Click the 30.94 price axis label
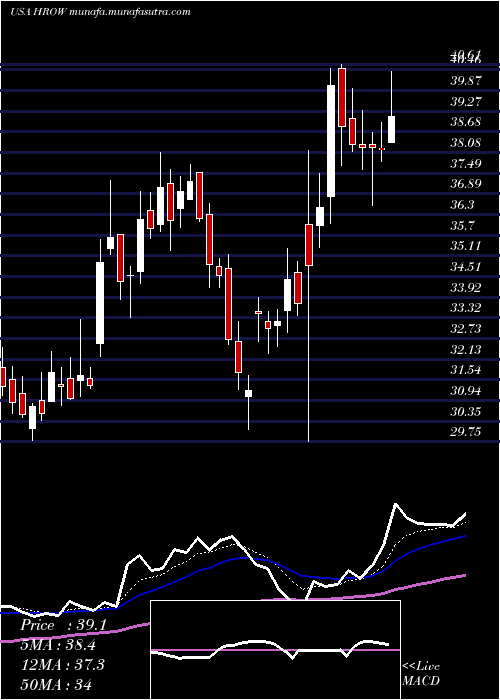 (466, 391)
